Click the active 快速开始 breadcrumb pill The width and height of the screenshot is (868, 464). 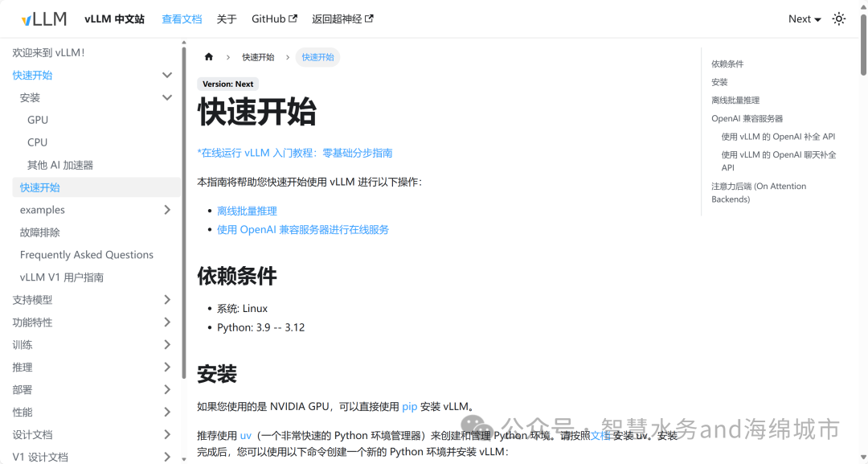(x=317, y=57)
